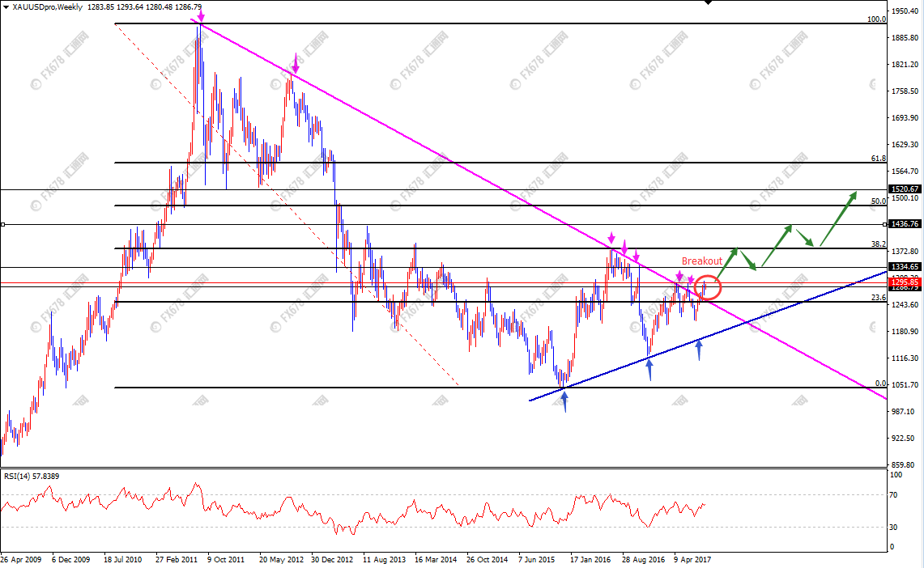The image size is (924, 568).
Task: Click the 1821.20 price scale value
Action: (905, 64)
